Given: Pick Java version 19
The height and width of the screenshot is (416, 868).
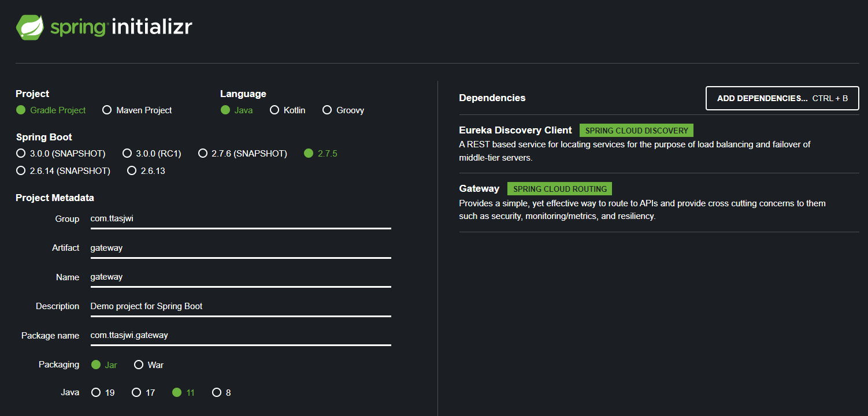Looking at the screenshot, I should pyautogui.click(x=103, y=392).
